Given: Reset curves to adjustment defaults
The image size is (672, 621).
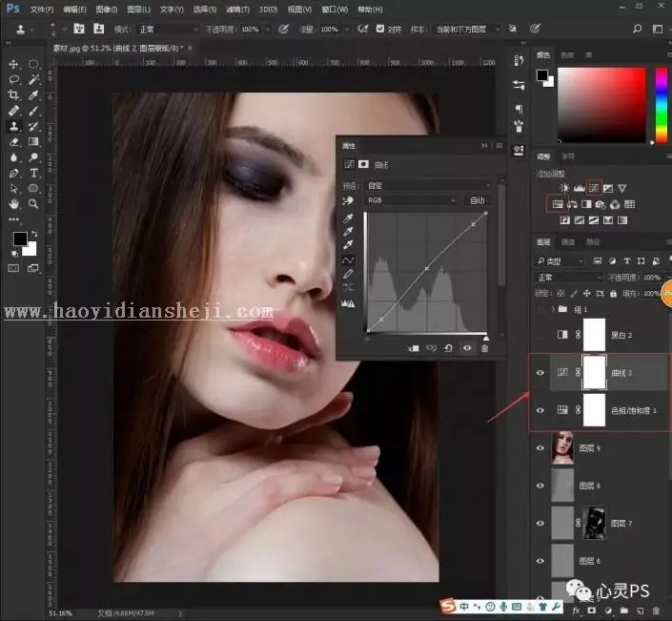Looking at the screenshot, I should coord(448,348).
